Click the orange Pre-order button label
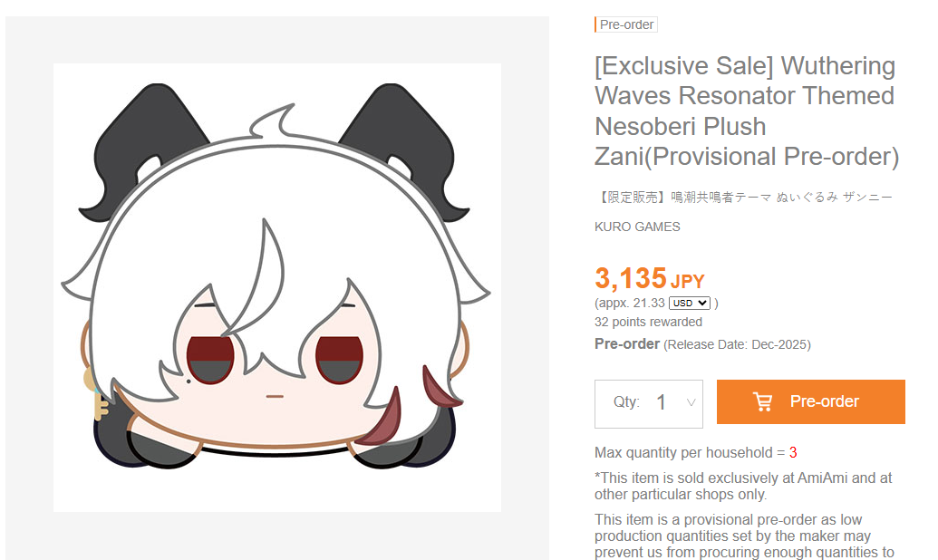Image resolution: width=938 pixels, height=560 pixels. click(825, 401)
